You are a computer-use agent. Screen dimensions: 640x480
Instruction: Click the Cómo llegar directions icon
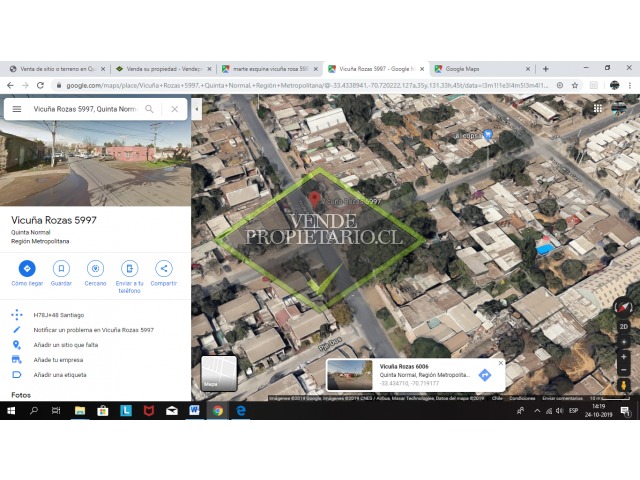click(27, 268)
